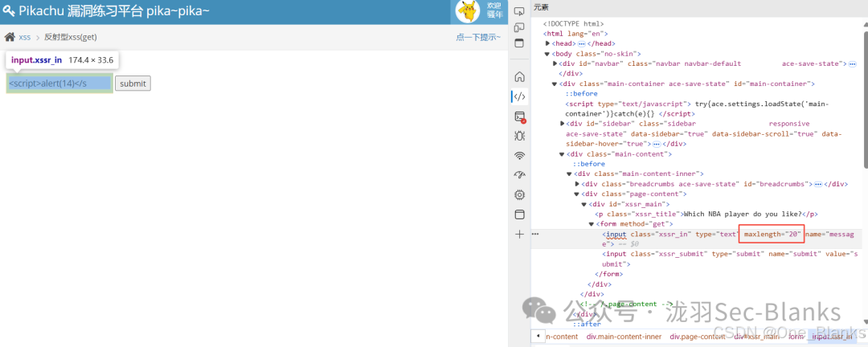Collapse the div id="xssr_main" node
Viewport: 868px width, 347px height.
[584, 204]
